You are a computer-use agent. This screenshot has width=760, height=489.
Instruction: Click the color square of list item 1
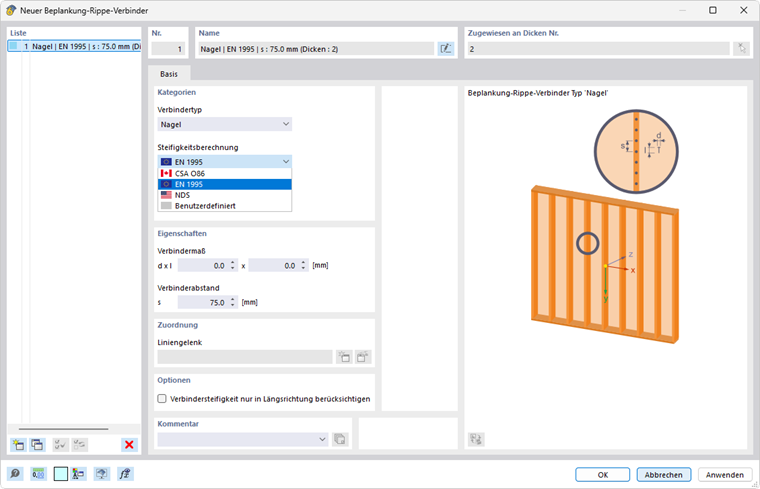coord(14,46)
